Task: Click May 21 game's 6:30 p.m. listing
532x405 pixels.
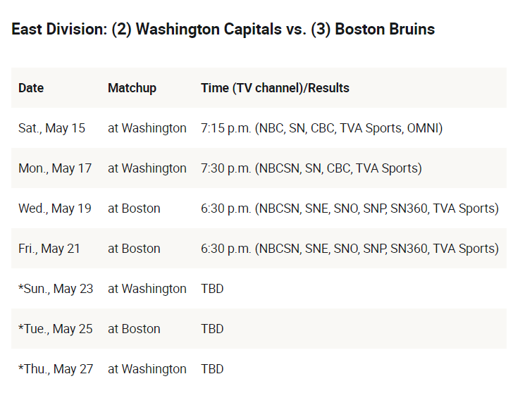Action: [x=349, y=249]
